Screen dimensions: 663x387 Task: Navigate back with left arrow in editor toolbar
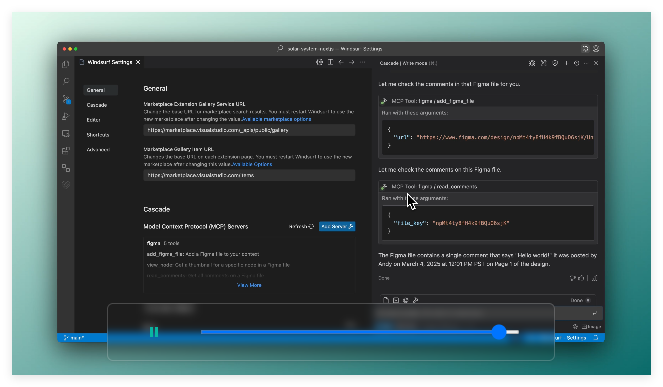tap(341, 62)
